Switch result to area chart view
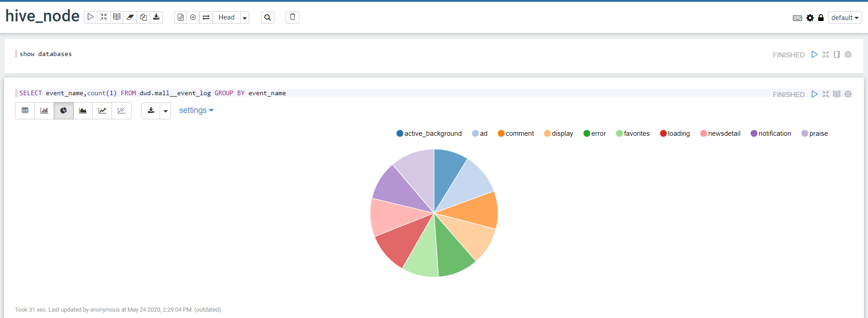Viewport: 868px width, 318px height. point(83,111)
